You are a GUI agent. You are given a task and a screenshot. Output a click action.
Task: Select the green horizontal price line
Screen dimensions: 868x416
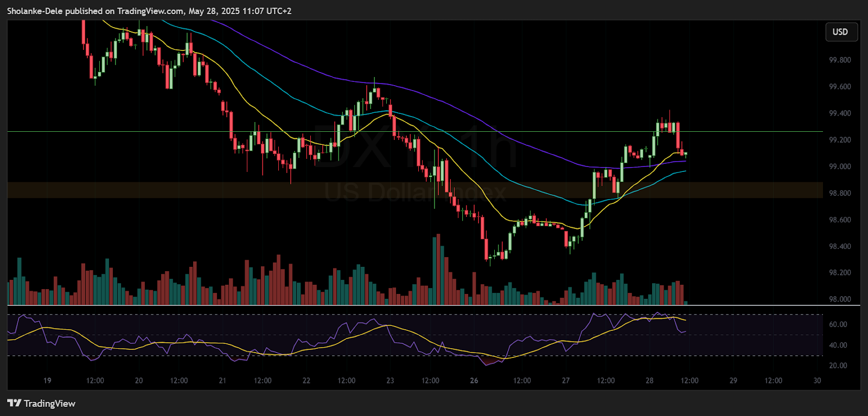coord(415,131)
